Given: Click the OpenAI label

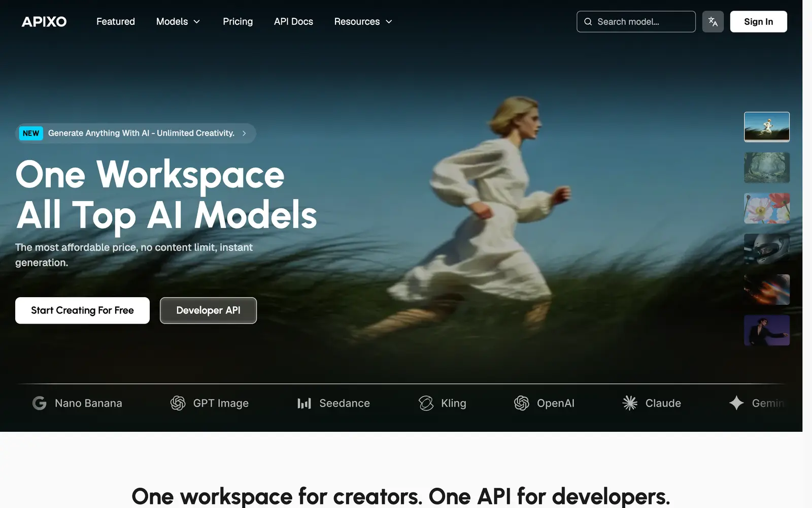Looking at the screenshot, I should click(556, 403).
